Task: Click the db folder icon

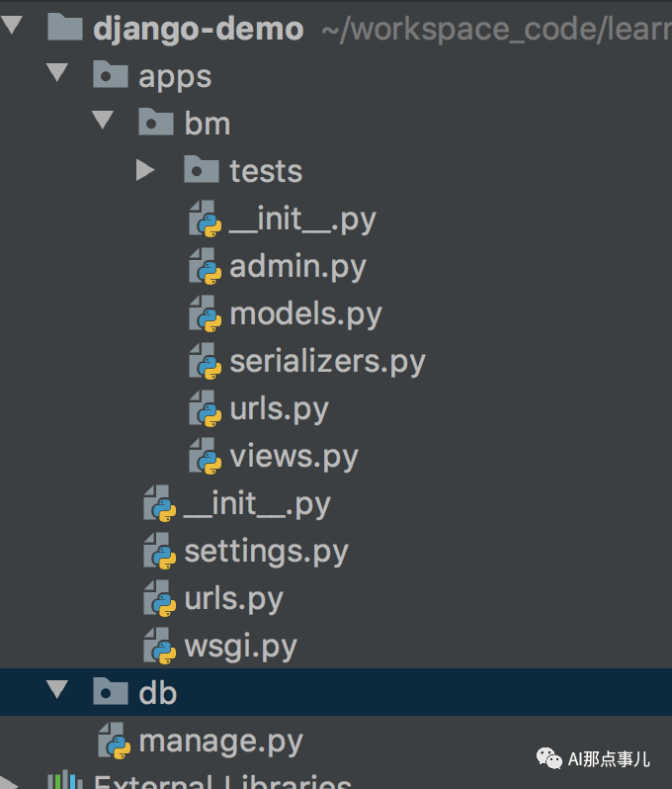Action: pos(111,691)
